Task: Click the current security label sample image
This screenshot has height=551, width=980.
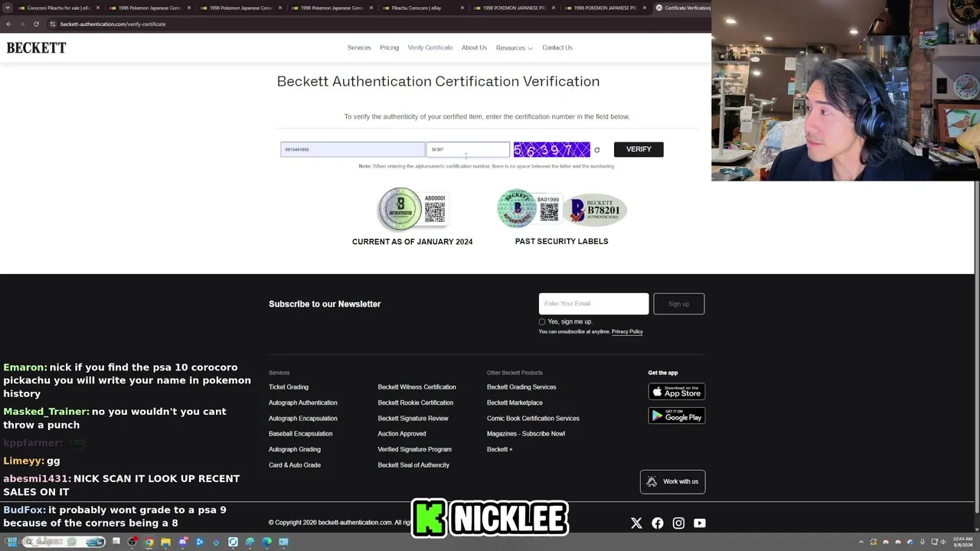Action: 412,209
